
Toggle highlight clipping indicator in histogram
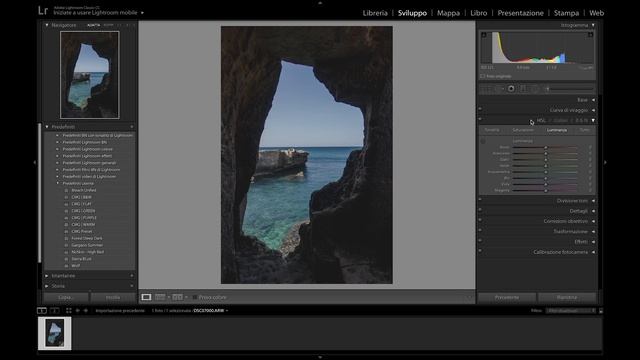click(590, 35)
